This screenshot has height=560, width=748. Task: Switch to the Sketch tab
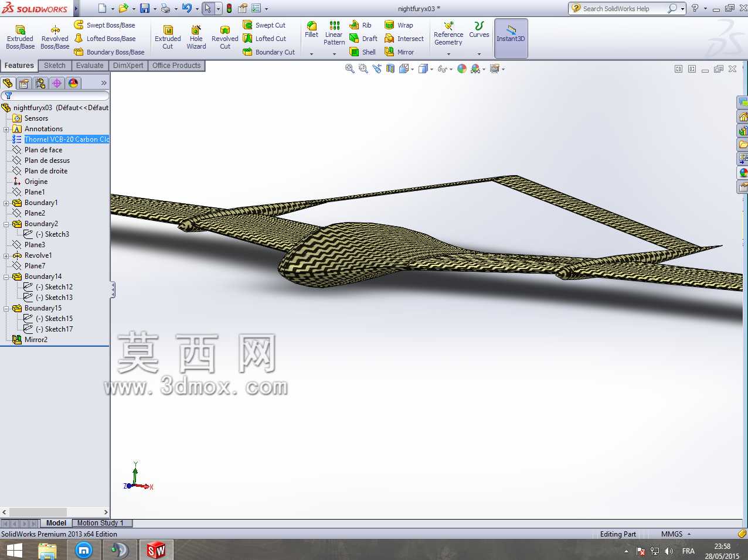tap(55, 66)
